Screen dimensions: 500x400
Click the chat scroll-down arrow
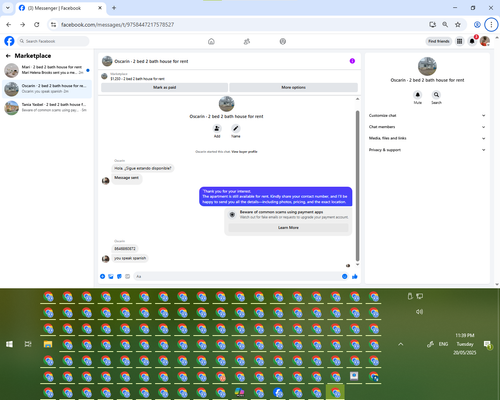coord(357,264)
